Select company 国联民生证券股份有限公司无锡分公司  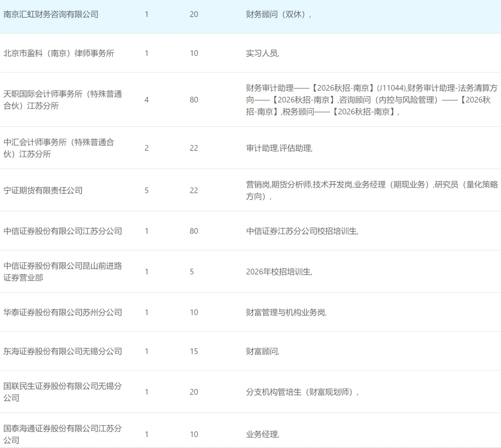pyautogui.click(x=63, y=392)
